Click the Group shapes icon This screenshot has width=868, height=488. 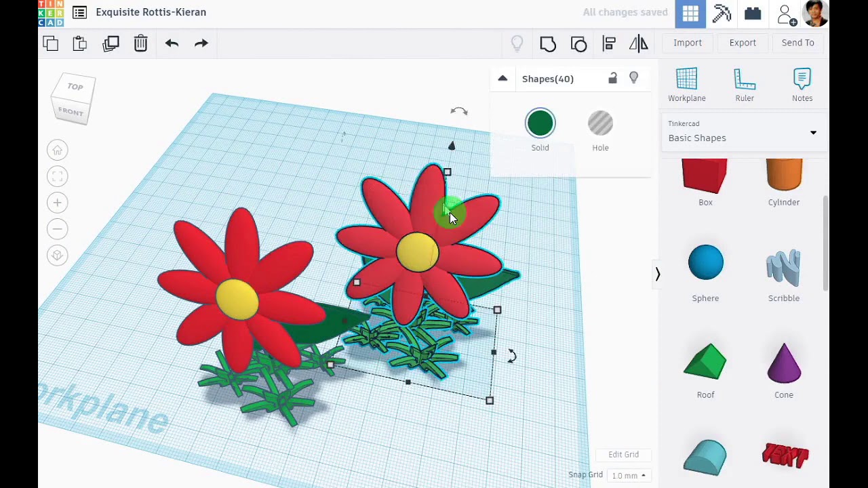(548, 44)
